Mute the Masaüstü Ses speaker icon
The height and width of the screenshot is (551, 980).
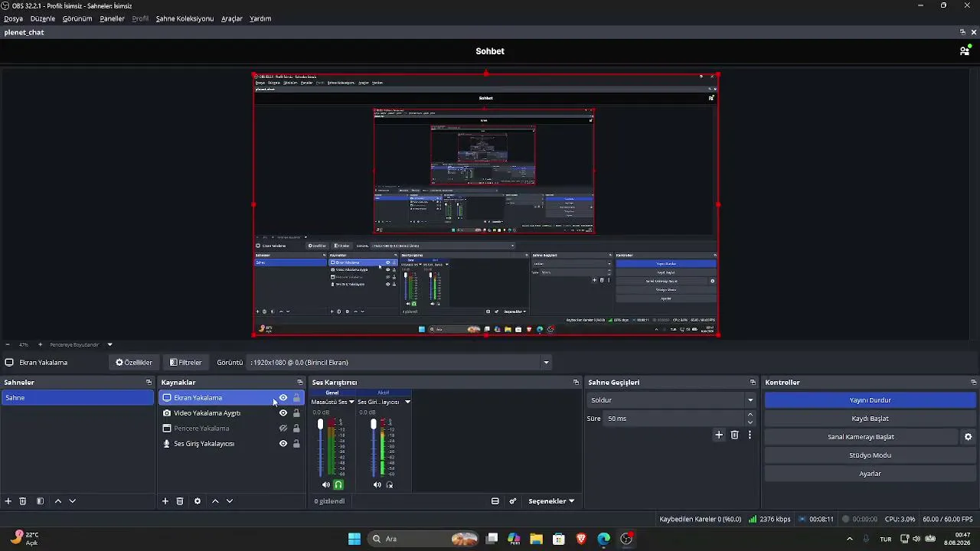326,484
